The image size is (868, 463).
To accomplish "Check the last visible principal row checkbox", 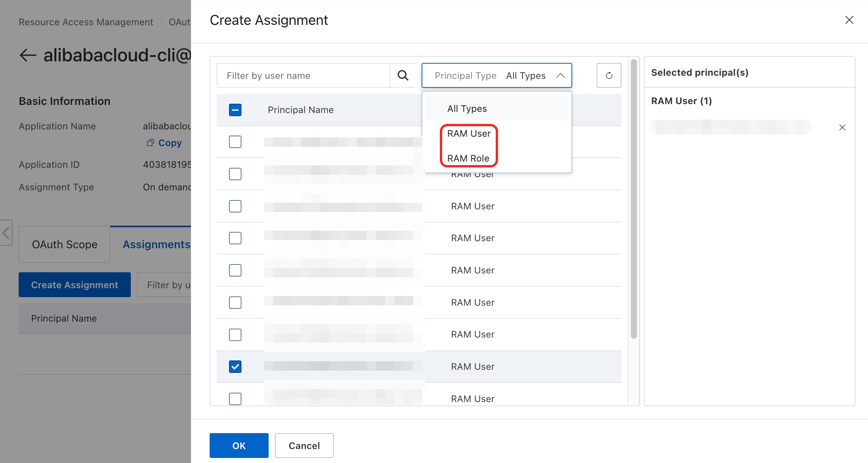I will coord(235,399).
